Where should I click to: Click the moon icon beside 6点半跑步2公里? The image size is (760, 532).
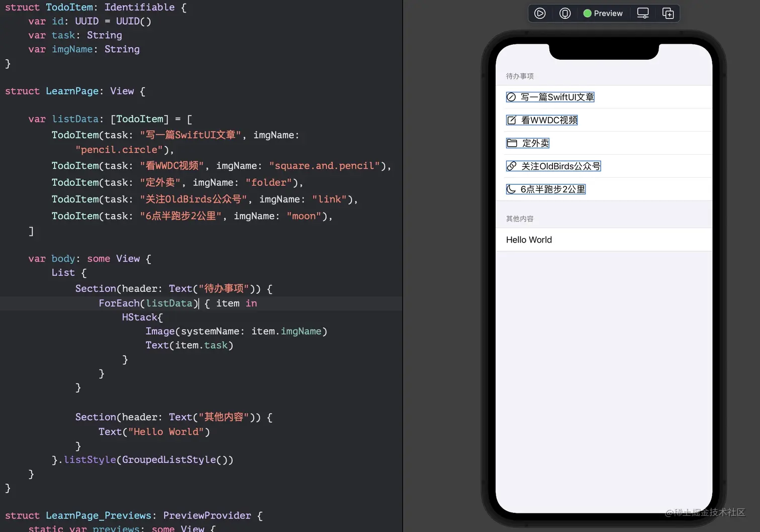coord(511,189)
